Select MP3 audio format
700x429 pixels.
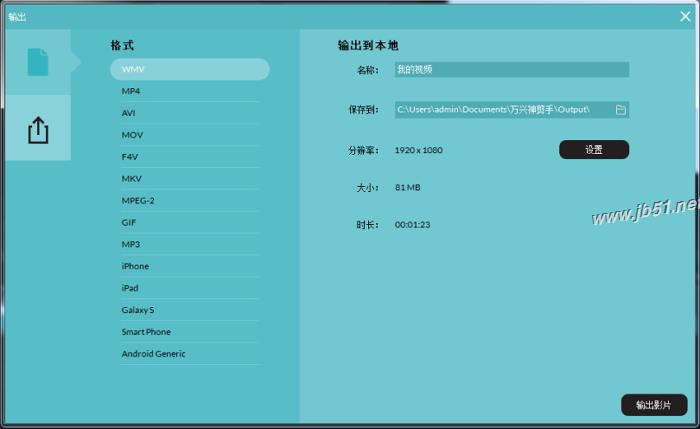coord(190,244)
